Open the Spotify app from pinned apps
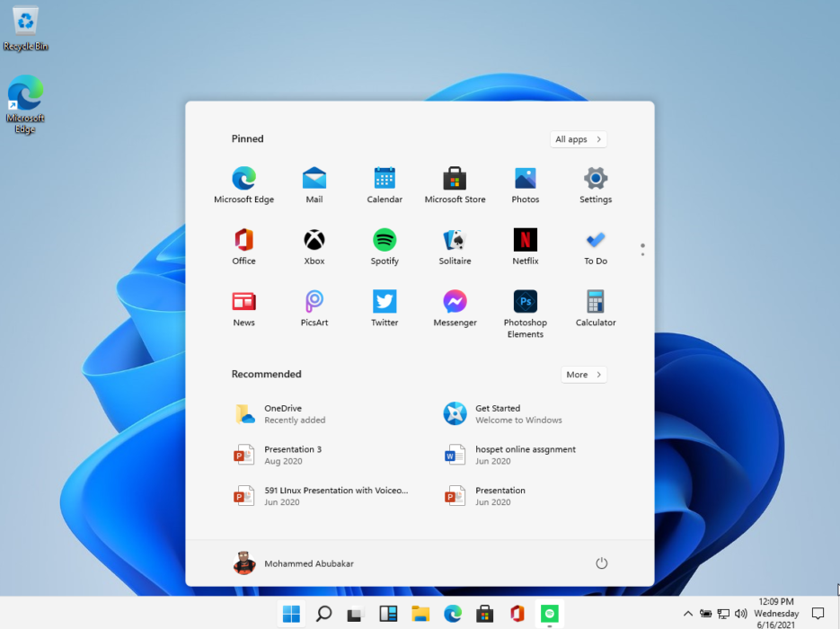 pyautogui.click(x=385, y=246)
